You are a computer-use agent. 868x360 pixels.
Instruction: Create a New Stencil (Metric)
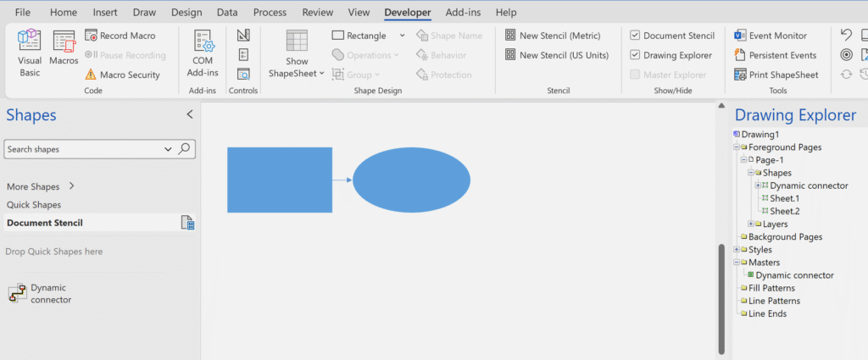pos(553,36)
